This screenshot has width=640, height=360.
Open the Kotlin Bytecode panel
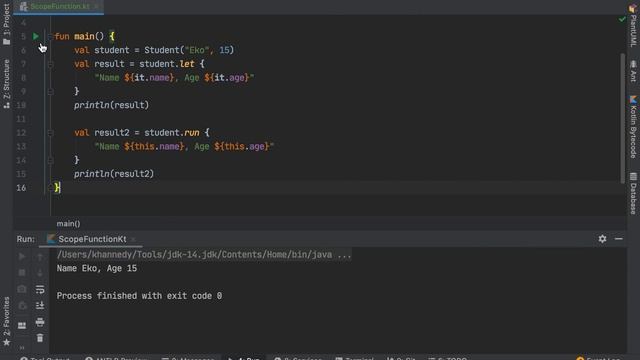click(633, 127)
